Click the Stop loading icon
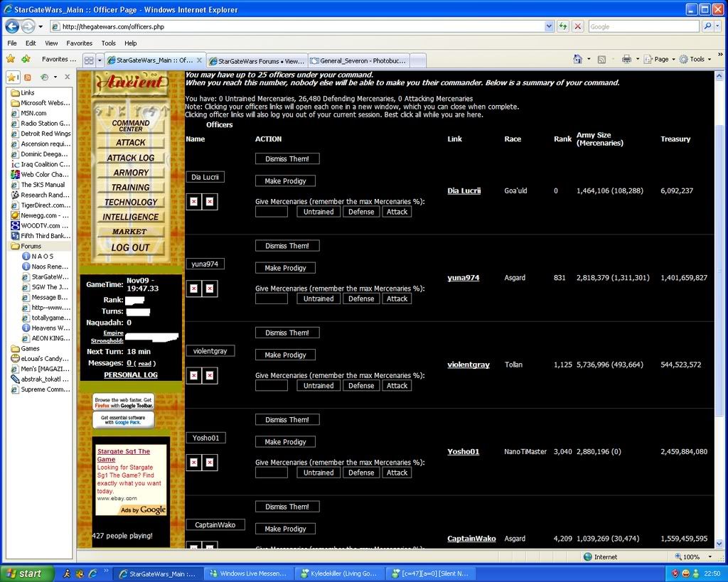The width and height of the screenshot is (728, 582). (x=578, y=26)
